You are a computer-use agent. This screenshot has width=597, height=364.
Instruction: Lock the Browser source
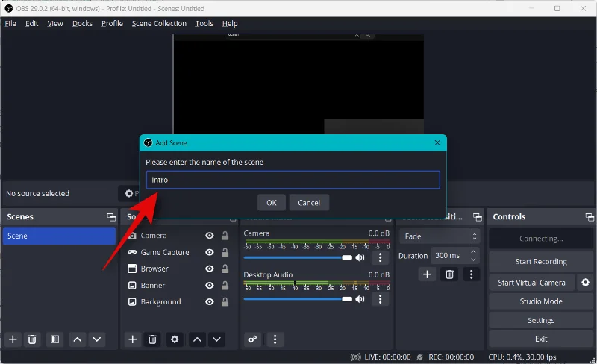tap(225, 269)
